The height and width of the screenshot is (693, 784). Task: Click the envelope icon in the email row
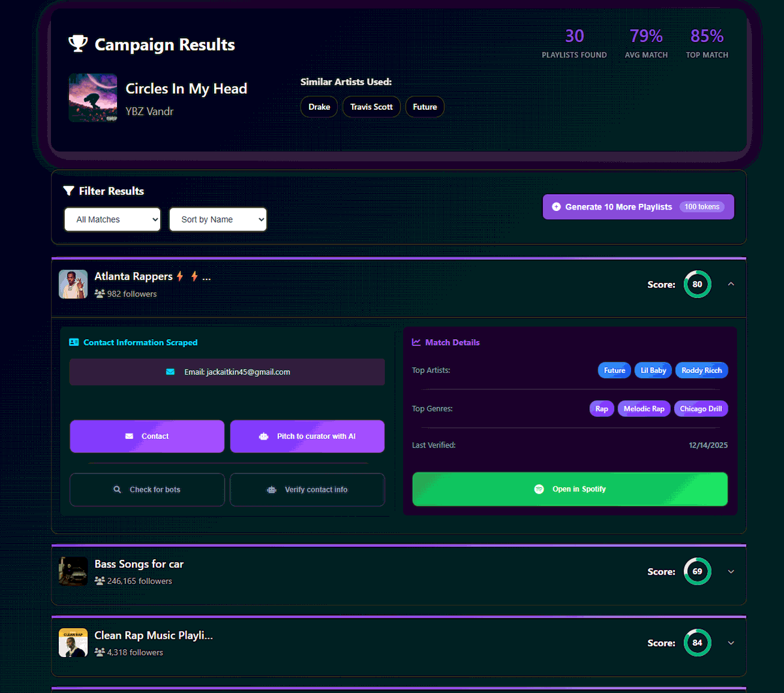pos(171,372)
